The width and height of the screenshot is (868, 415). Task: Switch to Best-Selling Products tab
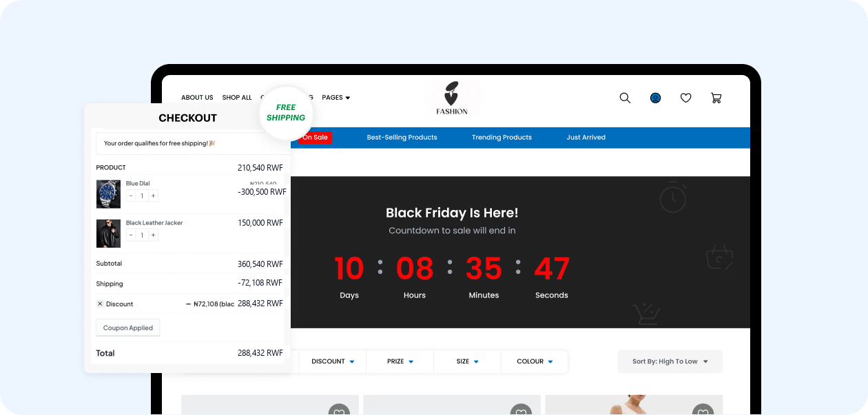pos(402,138)
